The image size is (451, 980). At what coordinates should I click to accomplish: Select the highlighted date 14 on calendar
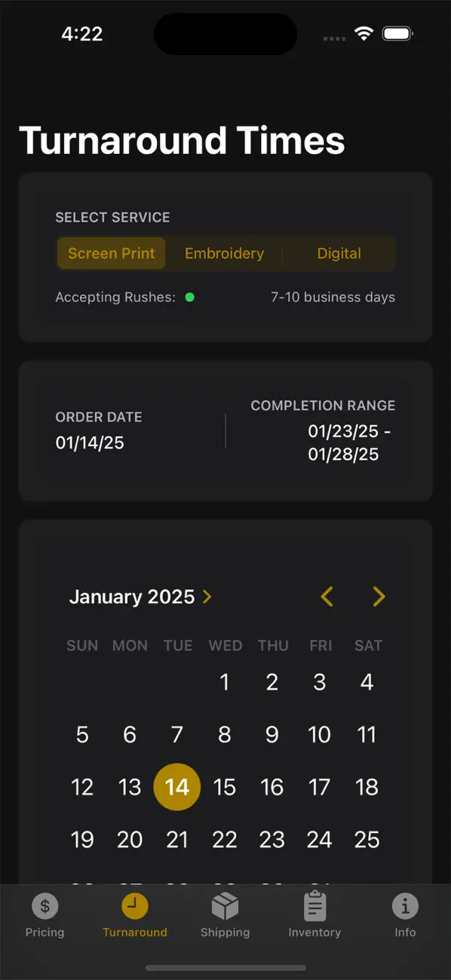[x=177, y=786]
